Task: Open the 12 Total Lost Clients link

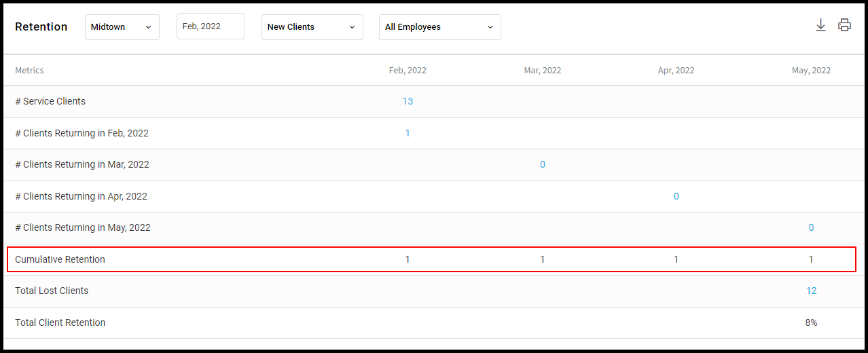Action: tap(811, 291)
